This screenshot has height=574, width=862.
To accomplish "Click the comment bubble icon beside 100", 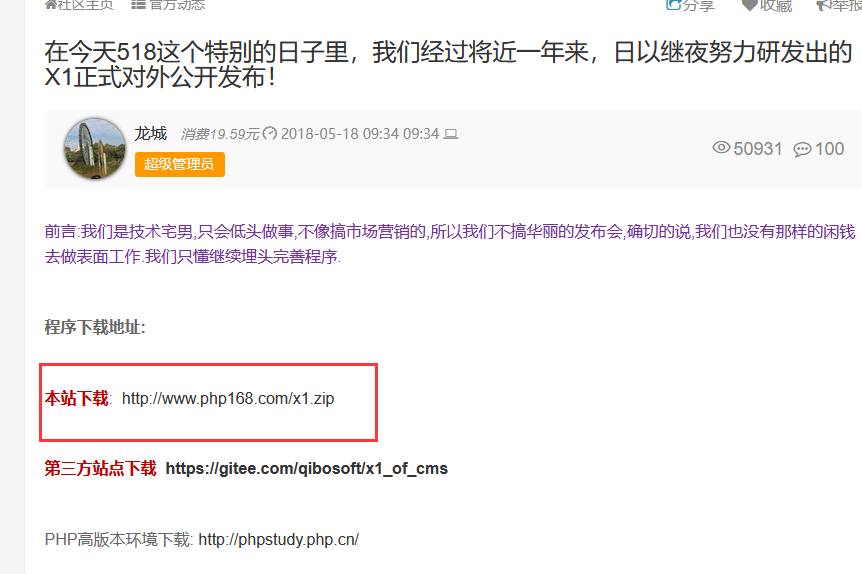I will (802, 149).
